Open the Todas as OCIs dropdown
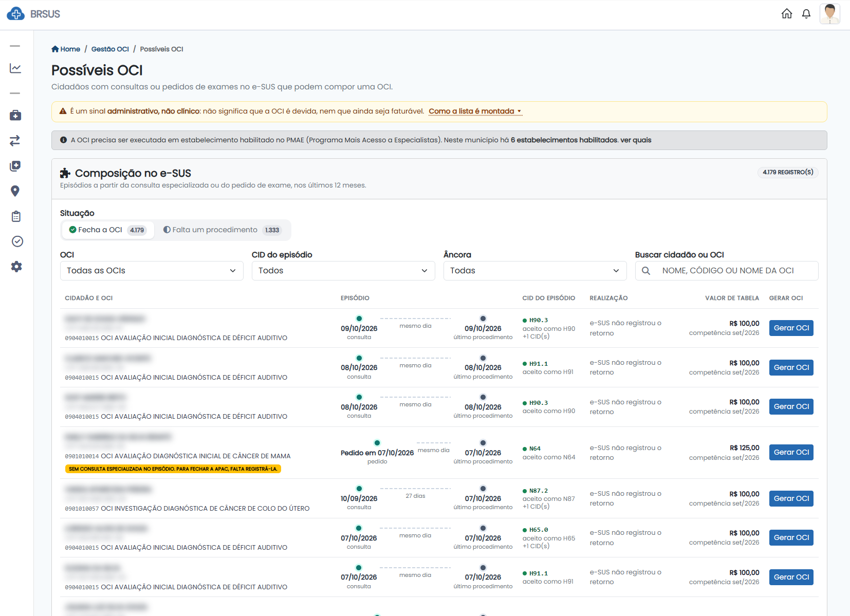This screenshot has width=850, height=616. click(x=152, y=271)
